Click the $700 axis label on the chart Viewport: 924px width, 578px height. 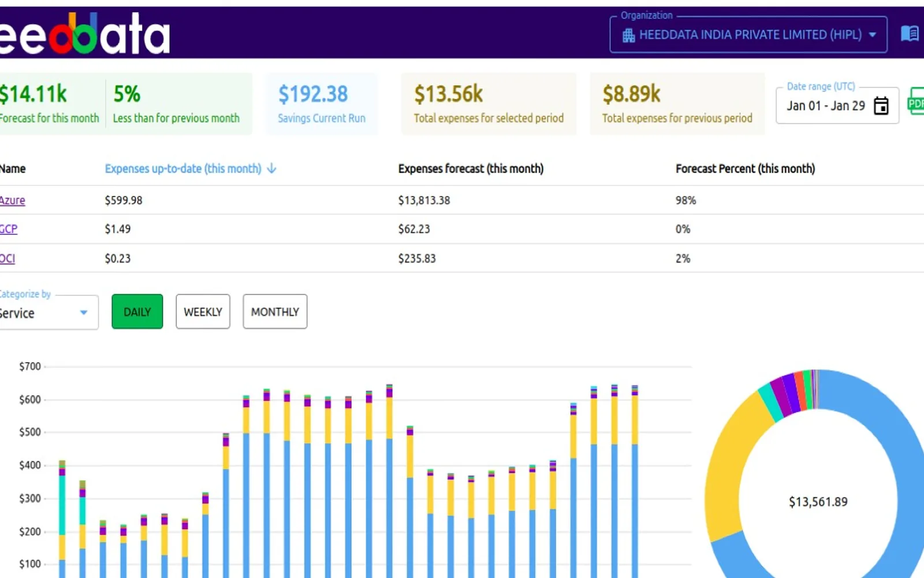(30, 366)
